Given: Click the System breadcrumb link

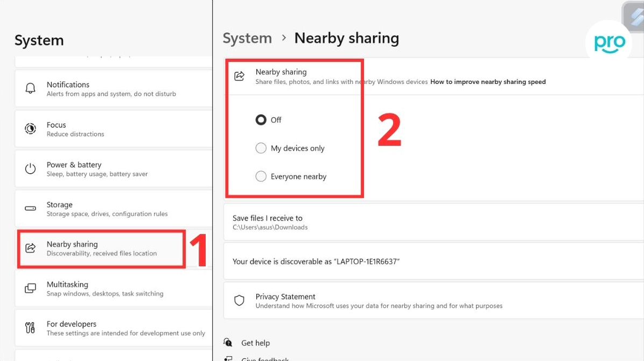Looking at the screenshot, I should [247, 38].
